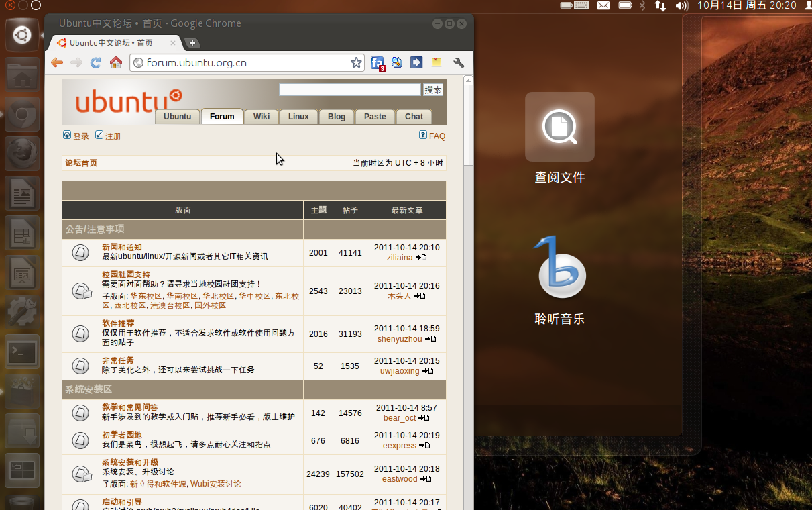Open the Linux tab

298,117
